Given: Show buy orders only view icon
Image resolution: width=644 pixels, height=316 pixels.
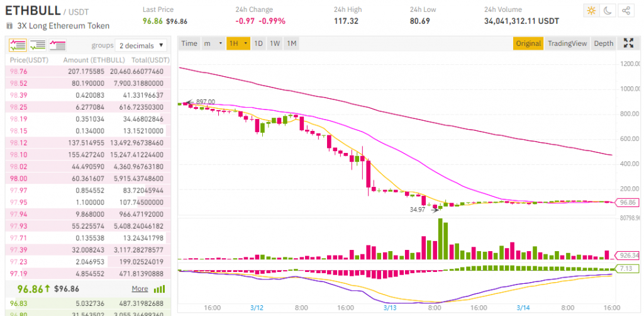Looking at the screenshot, I should tap(38, 45).
